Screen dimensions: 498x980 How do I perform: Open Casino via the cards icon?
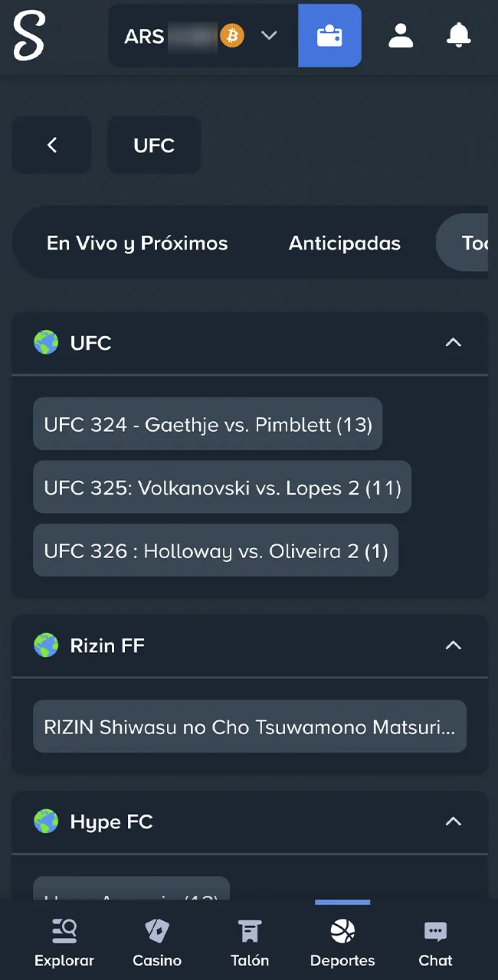[x=156, y=931]
